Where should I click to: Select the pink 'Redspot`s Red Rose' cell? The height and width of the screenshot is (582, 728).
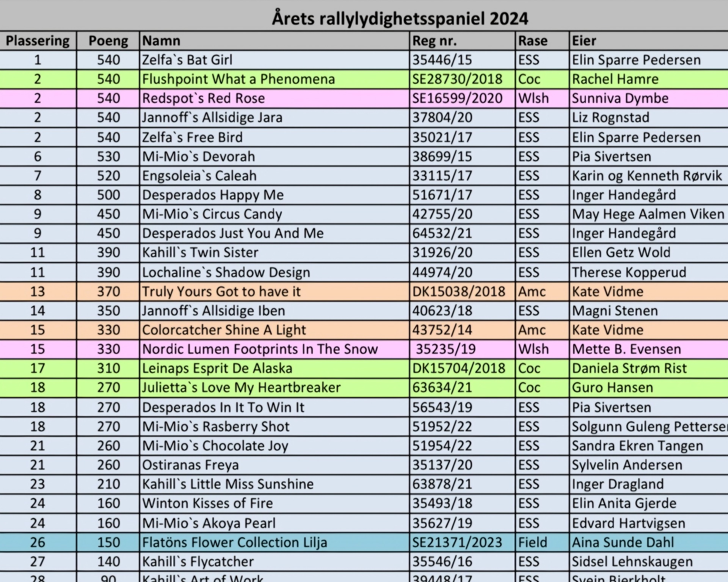click(x=204, y=99)
